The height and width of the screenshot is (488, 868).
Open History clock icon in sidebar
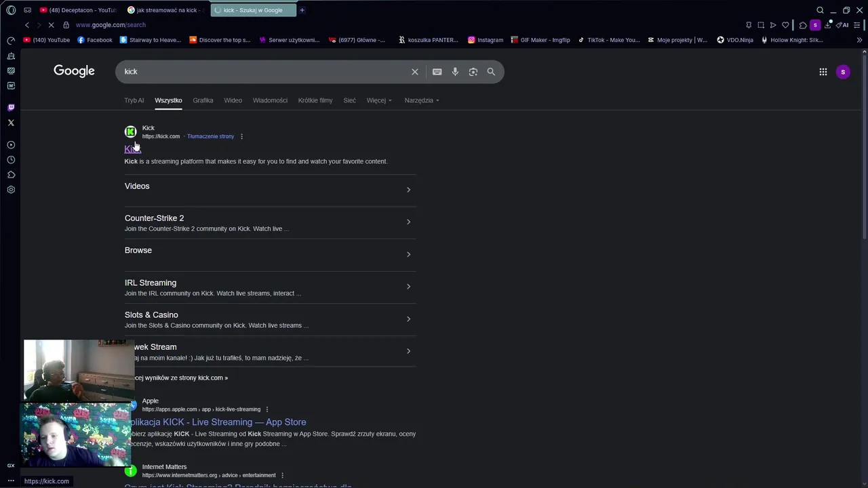click(11, 160)
